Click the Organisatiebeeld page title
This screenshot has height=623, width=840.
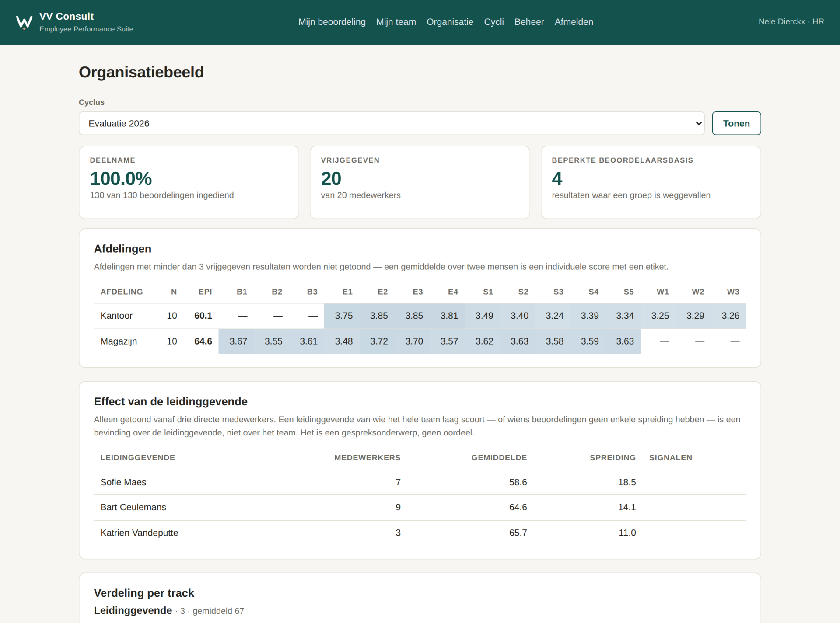pos(141,72)
